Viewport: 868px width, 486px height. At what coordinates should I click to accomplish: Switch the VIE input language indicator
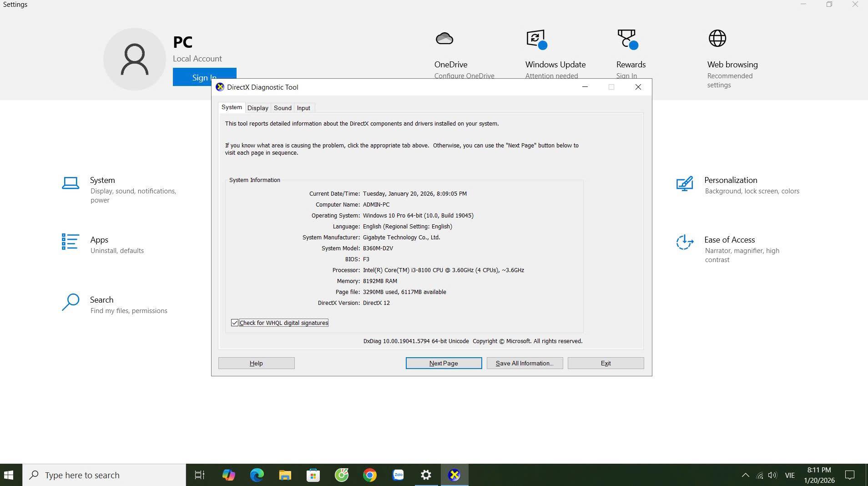tap(790, 476)
